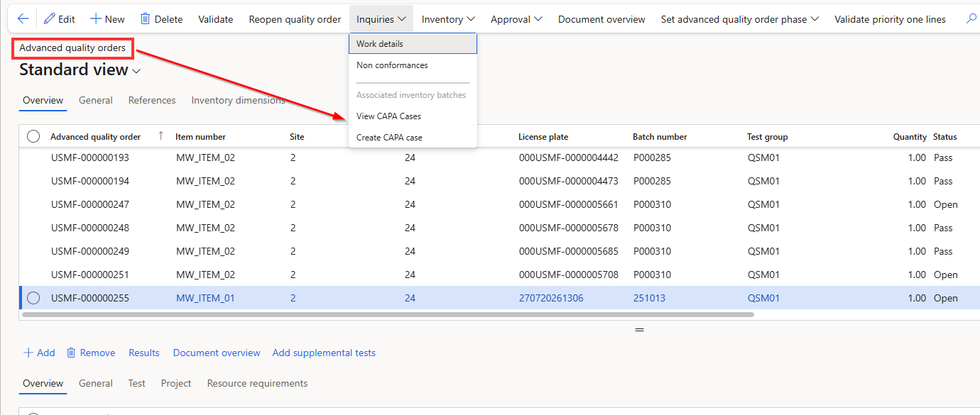This screenshot has width=980, height=415.
Task: Switch to References tab
Action: click(152, 100)
